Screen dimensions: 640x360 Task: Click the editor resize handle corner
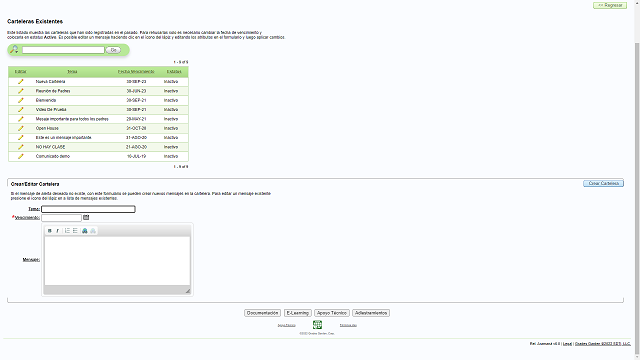click(x=188, y=291)
